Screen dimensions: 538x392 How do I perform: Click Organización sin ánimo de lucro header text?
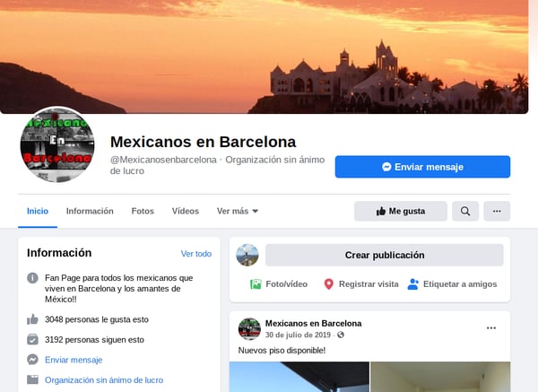coord(218,165)
